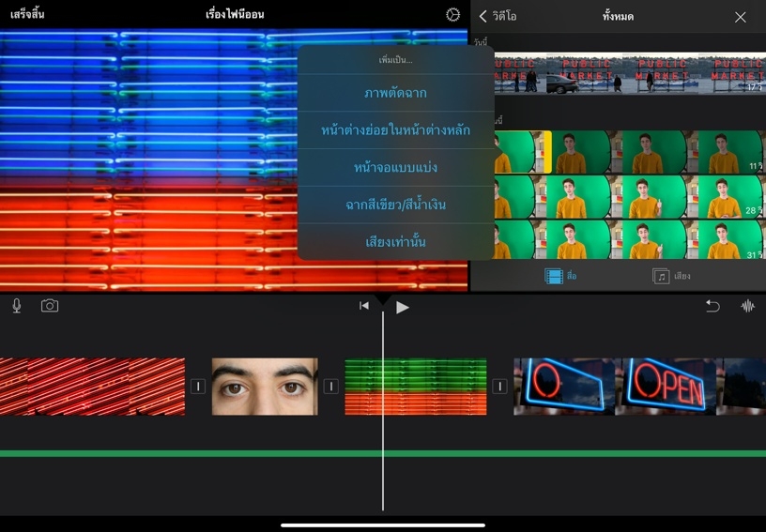Pick หน้าจอแบบแบ่ง split screen option
Screen dimensions: 766x532
point(395,167)
